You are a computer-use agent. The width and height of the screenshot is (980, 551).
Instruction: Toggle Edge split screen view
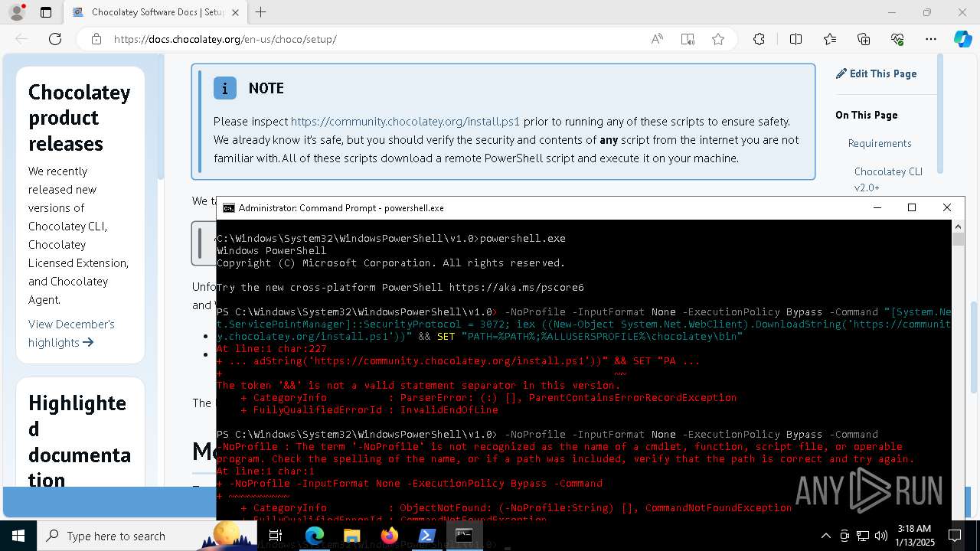(x=795, y=39)
